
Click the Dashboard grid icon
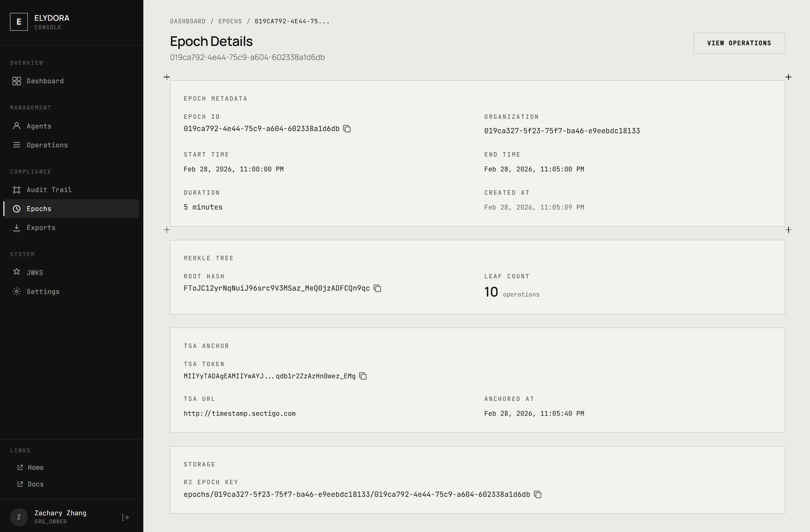[x=17, y=81]
